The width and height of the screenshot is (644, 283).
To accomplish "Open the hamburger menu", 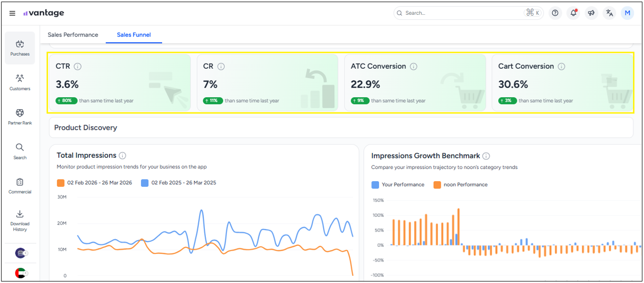I will point(12,13).
